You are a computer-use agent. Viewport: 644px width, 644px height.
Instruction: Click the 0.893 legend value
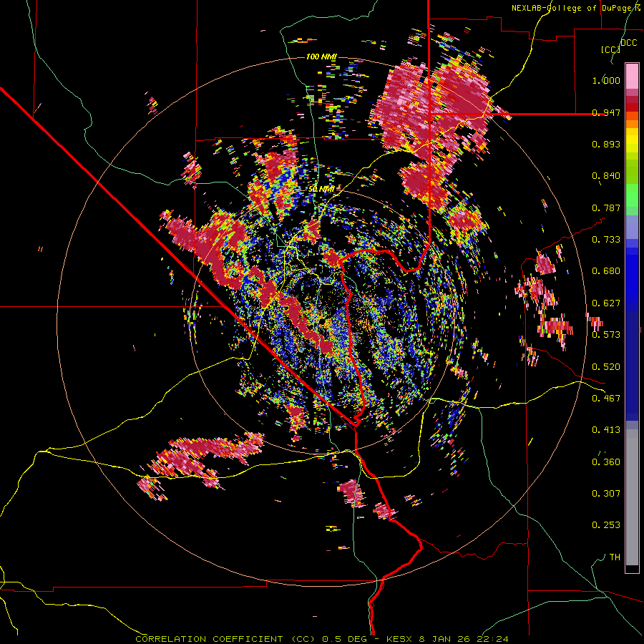click(x=606, y=144)
